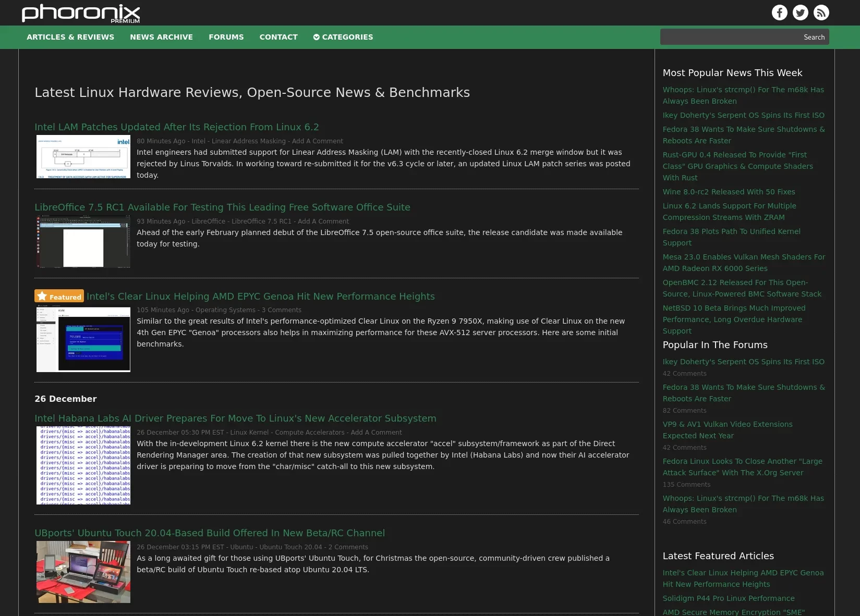Image resolution: width=860 pixels, height=616 pixels.
Task: Open the Intel LAM Patches article thumbnail
Action: 83,157
